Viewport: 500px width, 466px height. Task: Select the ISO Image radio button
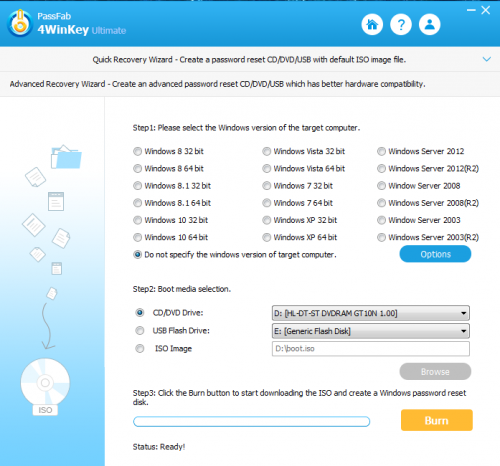(140, 349)
